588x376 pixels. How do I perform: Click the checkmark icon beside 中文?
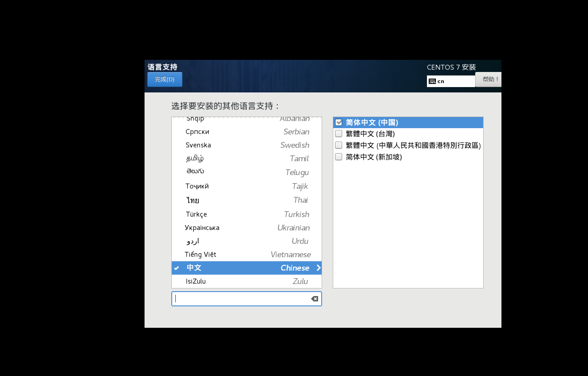coord(177,268)
